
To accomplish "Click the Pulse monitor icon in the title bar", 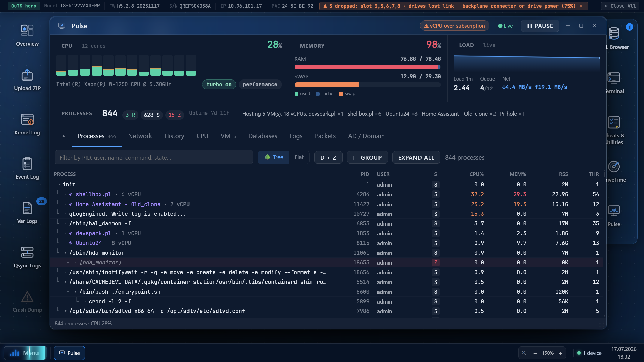I will pyautogui.click(x=62, y=26).
